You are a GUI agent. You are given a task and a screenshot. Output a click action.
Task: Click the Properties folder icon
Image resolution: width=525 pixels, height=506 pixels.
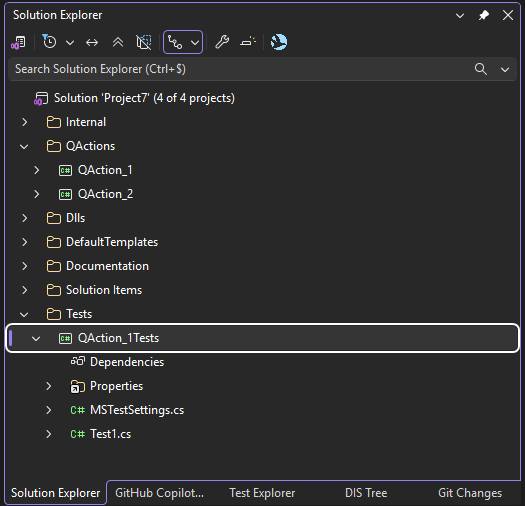click(78, 386)
